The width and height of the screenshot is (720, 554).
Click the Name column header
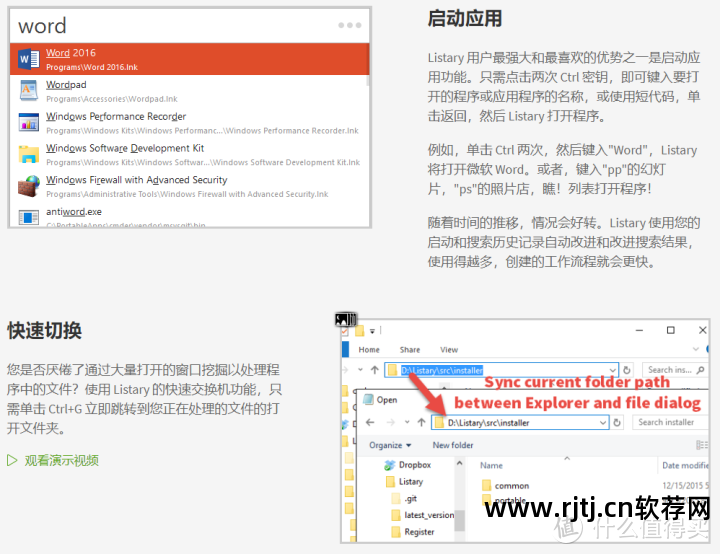click(491, 465)
